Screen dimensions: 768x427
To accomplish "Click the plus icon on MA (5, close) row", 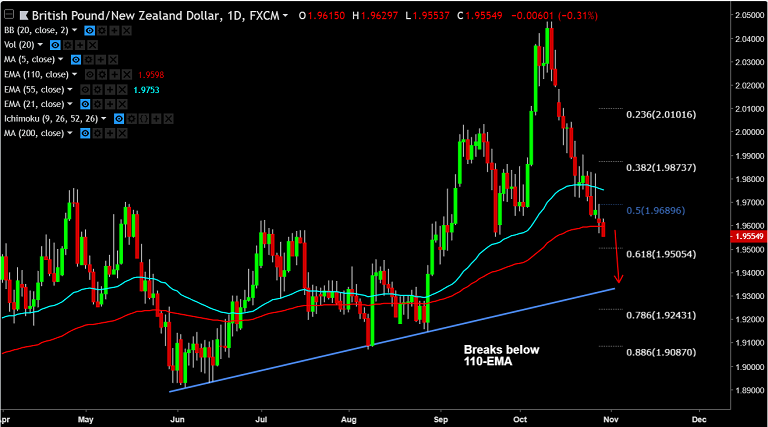I will point(101,60).
